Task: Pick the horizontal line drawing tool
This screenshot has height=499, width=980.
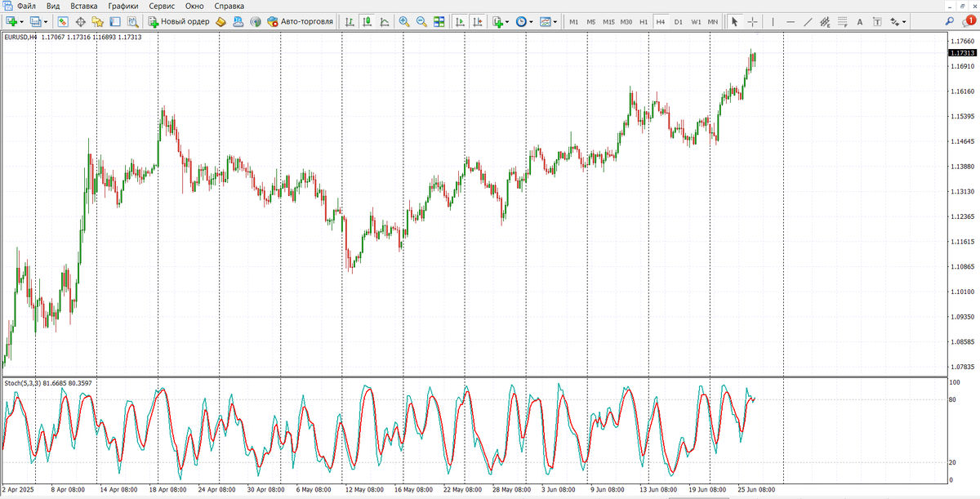Action: pyautogui.click(x=790, y=22)
